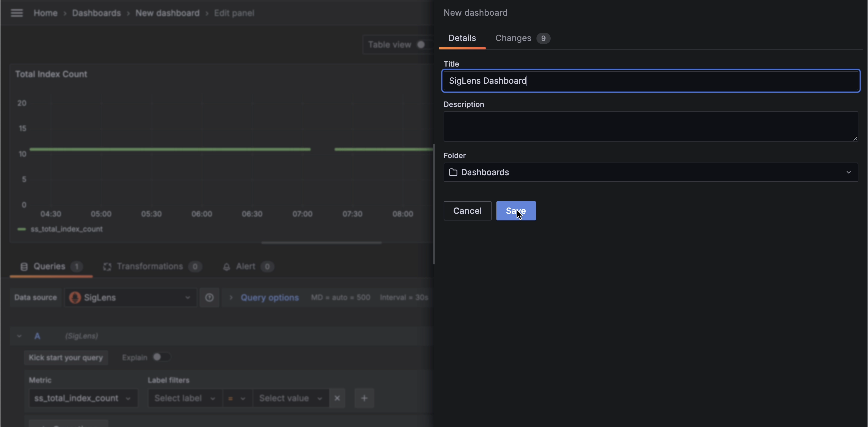Image resolution: width=868 pixels, height=427 pixels.
Task: Collapse query row A
Action: point(19,336)
